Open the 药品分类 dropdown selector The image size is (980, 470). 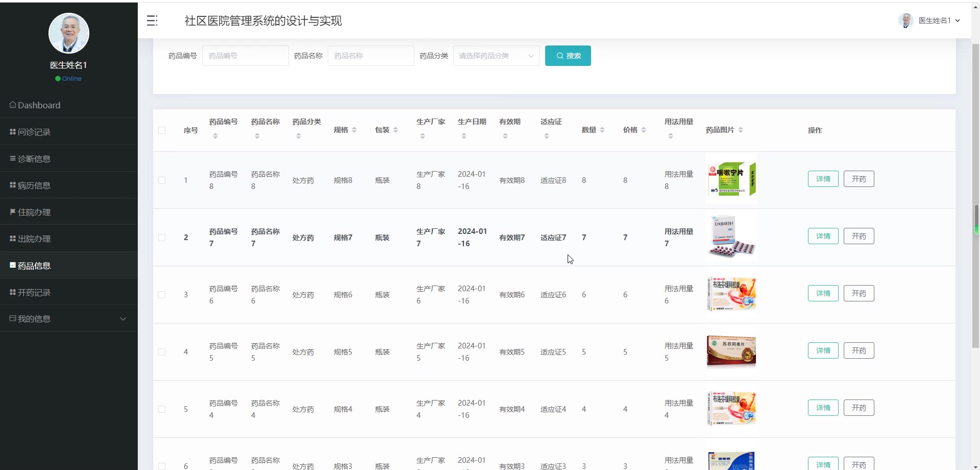(x=496, y=56)
